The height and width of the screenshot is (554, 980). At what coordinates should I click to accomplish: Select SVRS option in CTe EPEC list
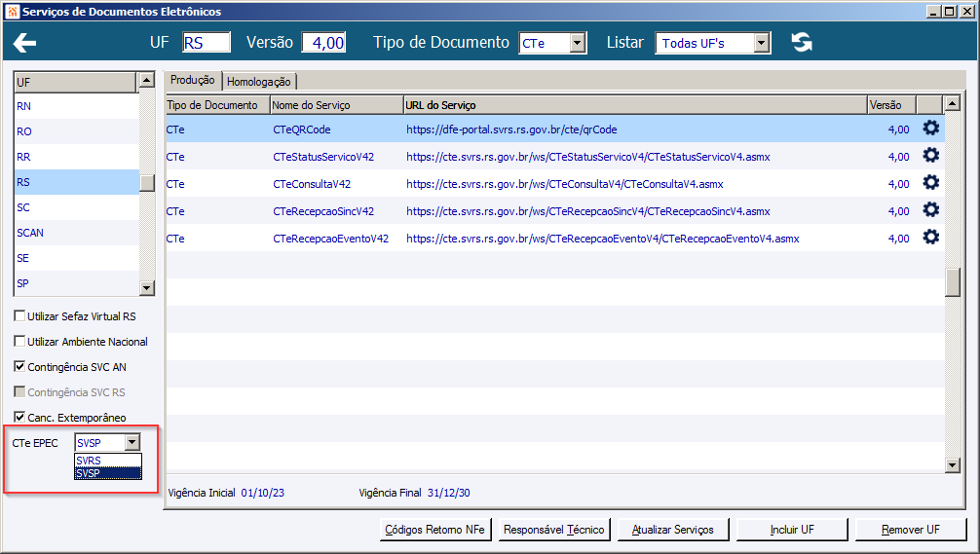(108, 461)
